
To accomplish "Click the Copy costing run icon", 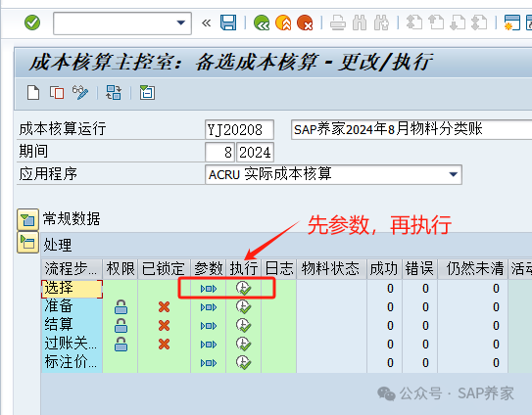I will 57,93.
